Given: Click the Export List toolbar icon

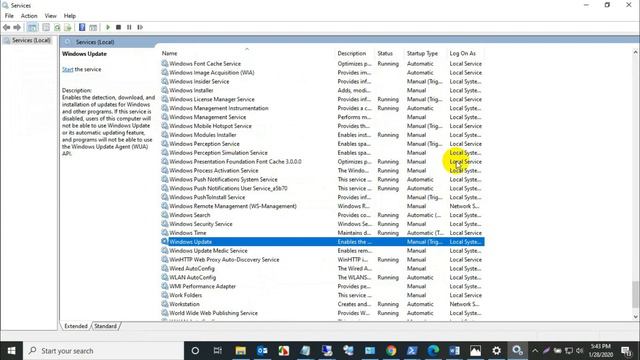Looking at the screenshot, I should tap(68, 27).
